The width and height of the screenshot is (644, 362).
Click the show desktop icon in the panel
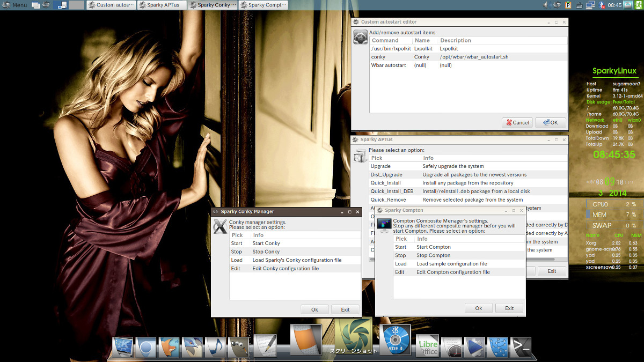36,5
